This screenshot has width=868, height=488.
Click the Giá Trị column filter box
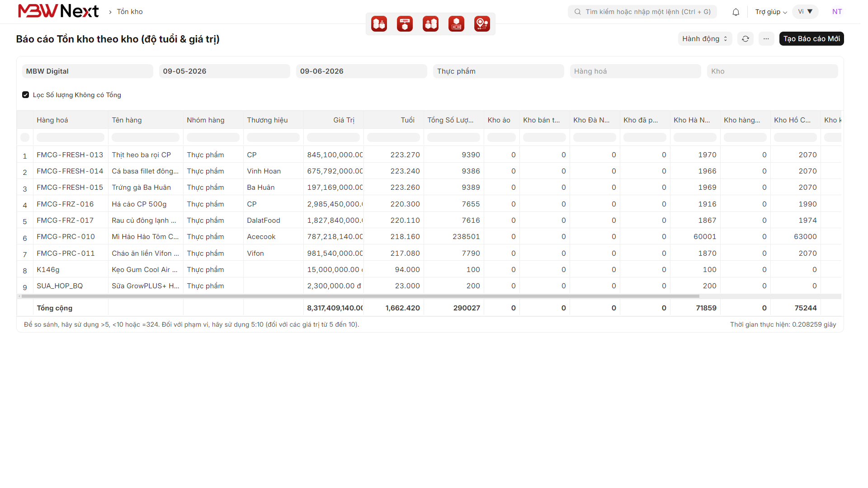pos(334,137)
